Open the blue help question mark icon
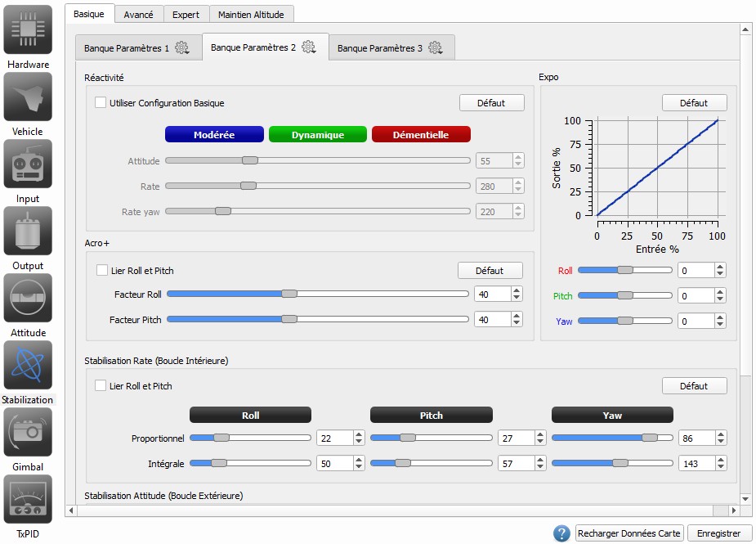The height and width of the screenshot is (544, 756). (x=561, y=533)
